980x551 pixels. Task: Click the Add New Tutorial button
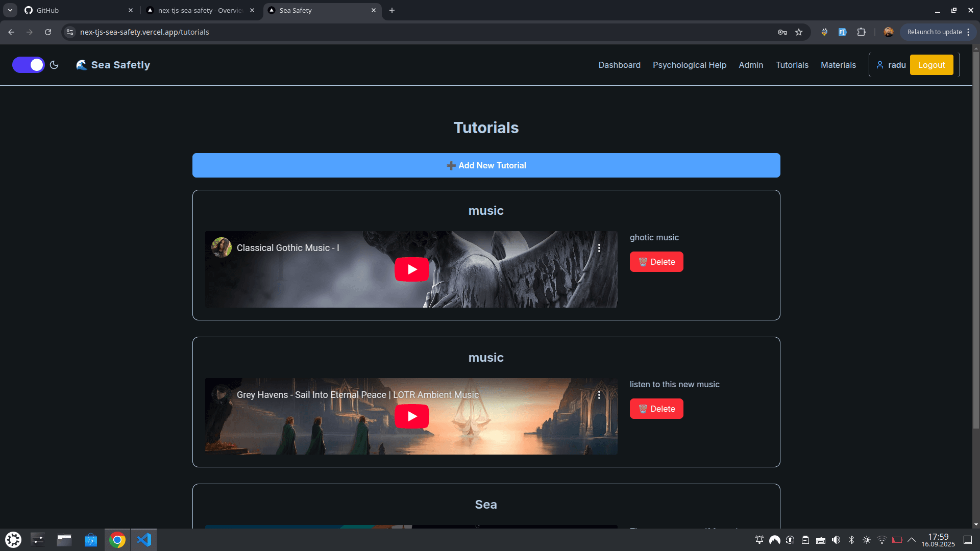pyautogui.click(x=486, y=165)
